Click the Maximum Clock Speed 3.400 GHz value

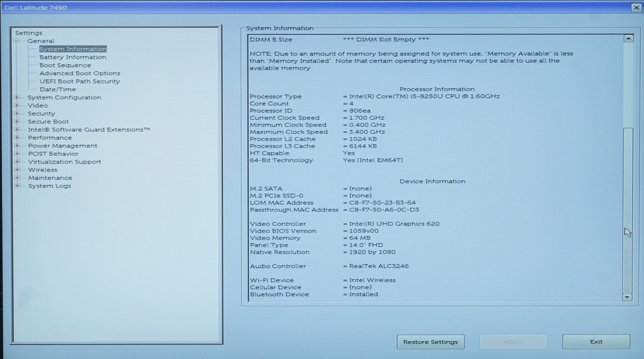pyautogui.click(x=367, y=132)
